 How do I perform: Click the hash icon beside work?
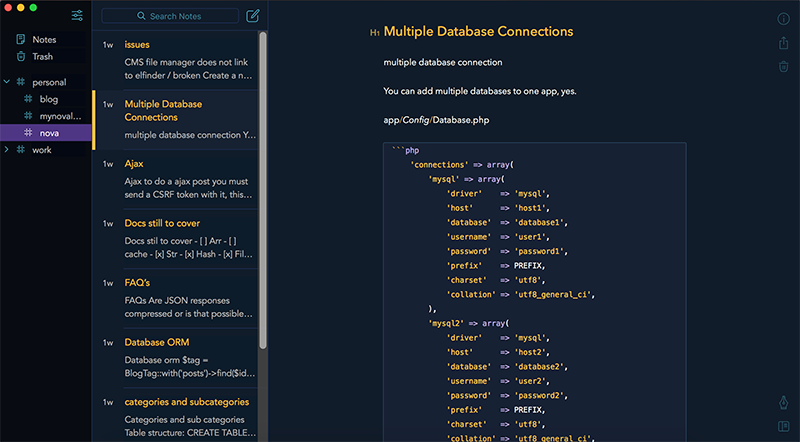[x=21, y=150]
